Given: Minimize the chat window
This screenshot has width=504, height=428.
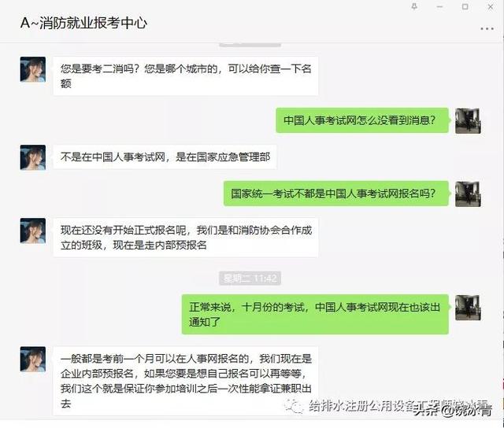Looking at the screenshot, I should (x=439, y=6).
